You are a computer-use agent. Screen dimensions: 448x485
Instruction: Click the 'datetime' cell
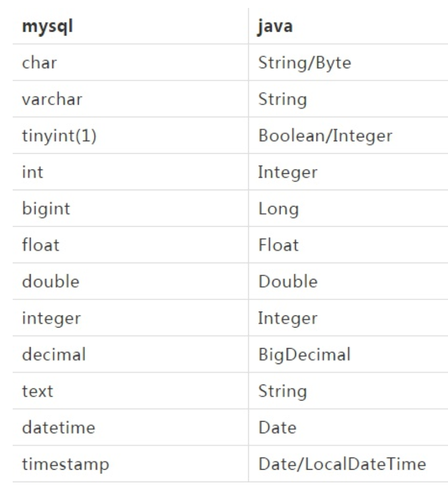[x=58, y=427]
